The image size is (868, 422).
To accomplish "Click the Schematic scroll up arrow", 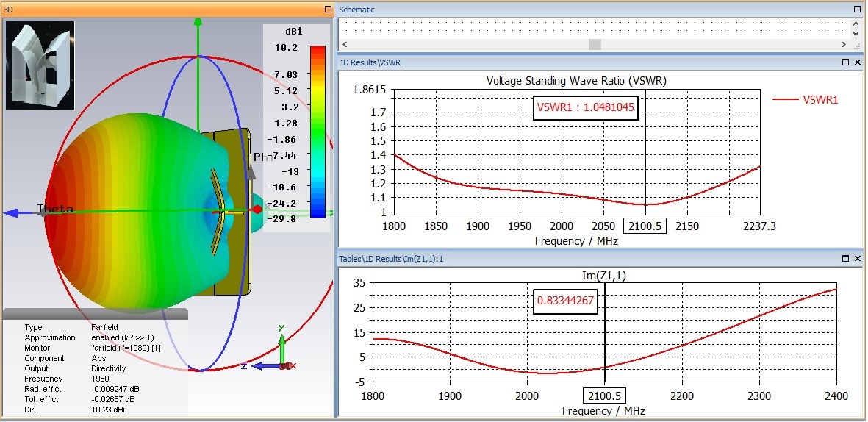I will 856,23.
